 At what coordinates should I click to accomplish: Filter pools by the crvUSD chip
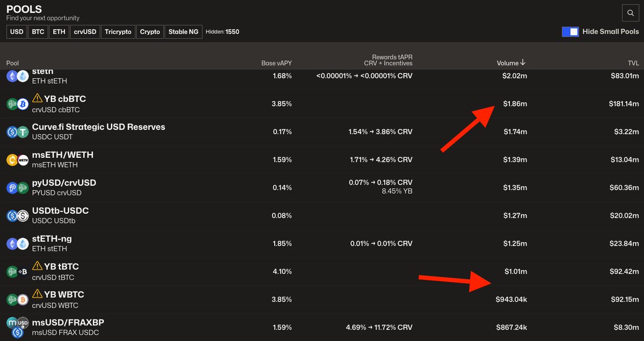(85, 32)
